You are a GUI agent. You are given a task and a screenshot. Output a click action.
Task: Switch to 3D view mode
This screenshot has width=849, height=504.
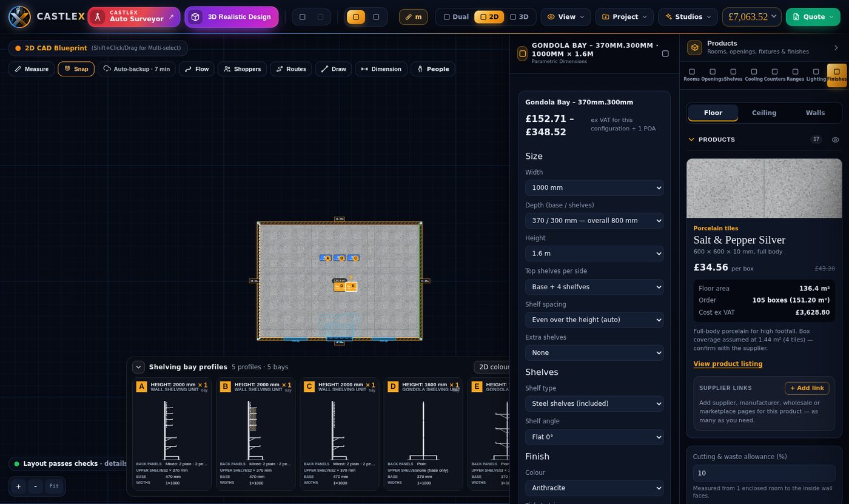click(519, 17)
